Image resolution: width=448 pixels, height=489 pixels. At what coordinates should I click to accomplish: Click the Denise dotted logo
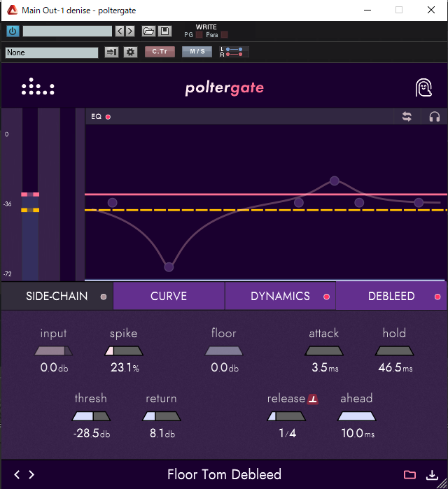pyautogui.click(x=38, y=86)
